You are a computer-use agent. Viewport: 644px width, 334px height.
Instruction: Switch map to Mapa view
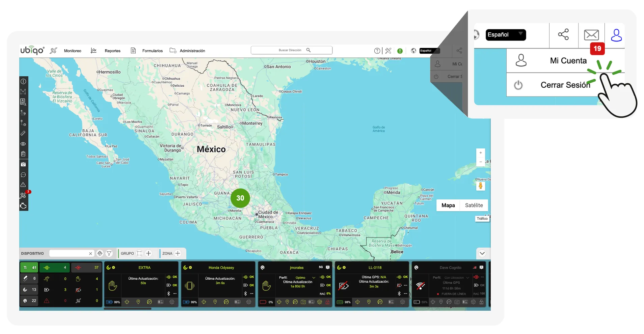448,205
